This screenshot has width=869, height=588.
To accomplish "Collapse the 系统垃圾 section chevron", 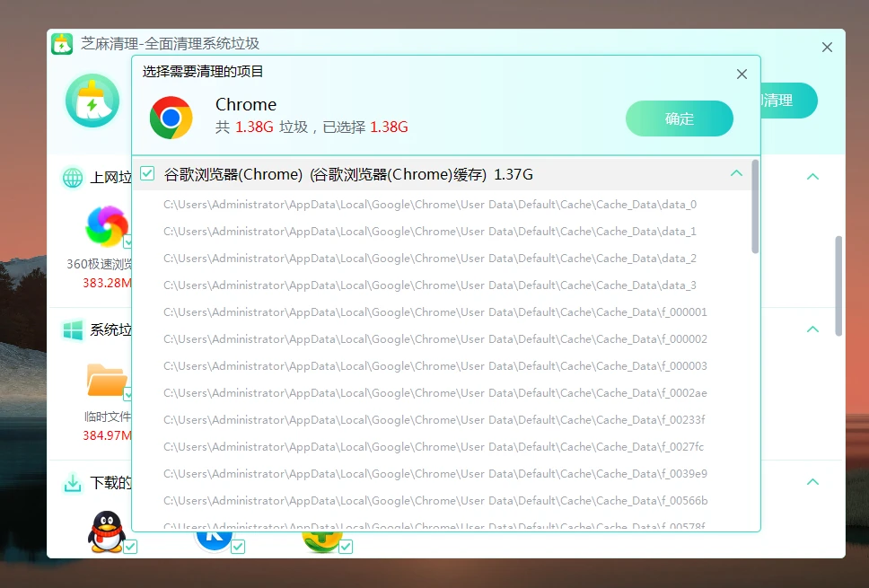I will click(812, 329).
